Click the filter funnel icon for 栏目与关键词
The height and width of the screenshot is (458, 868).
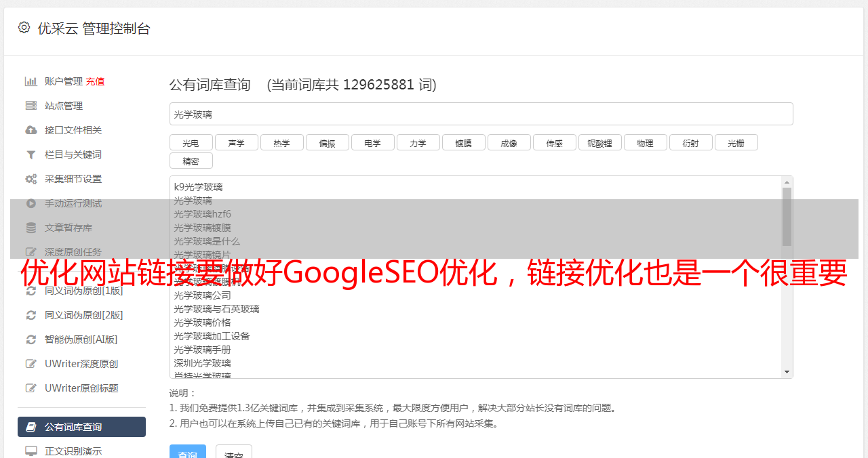click(x=31, y=154)
